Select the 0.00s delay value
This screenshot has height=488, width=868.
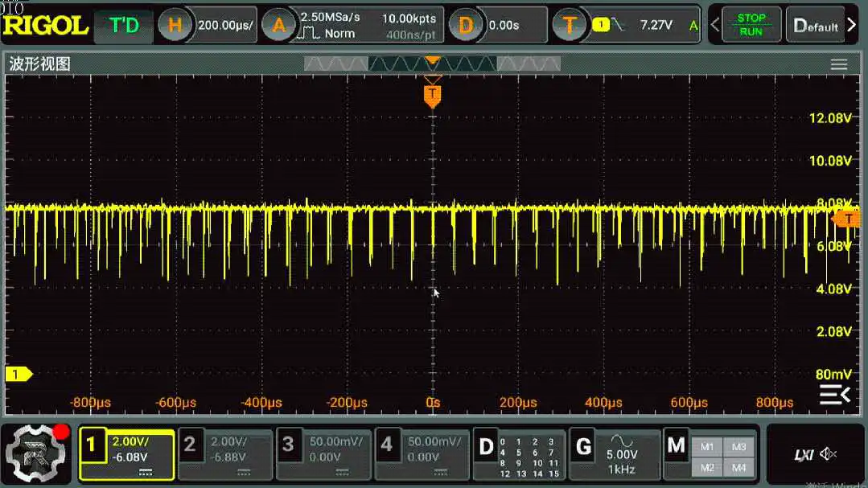(x=504, y=25)
